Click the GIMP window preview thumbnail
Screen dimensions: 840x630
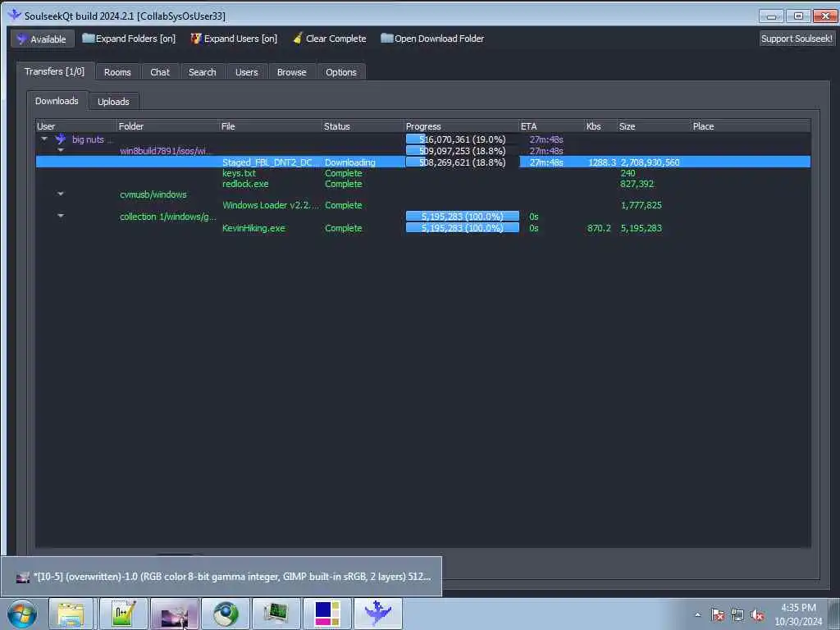point(221,577)
